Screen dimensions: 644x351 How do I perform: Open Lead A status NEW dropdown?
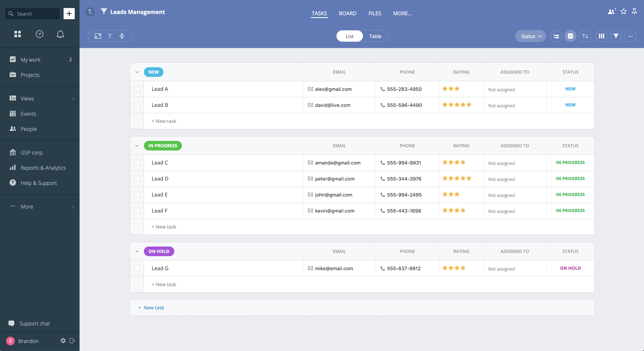[x=570, y=89]
